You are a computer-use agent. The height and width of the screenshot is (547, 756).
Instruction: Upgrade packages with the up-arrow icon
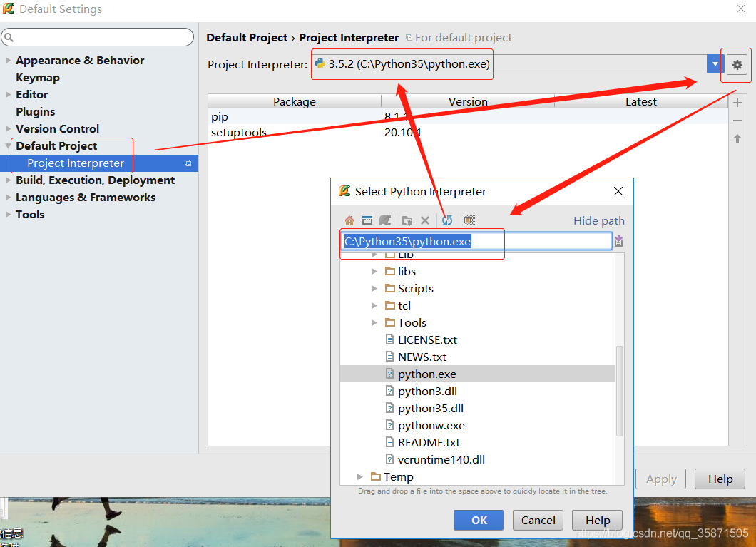click(x=737, y=138)
